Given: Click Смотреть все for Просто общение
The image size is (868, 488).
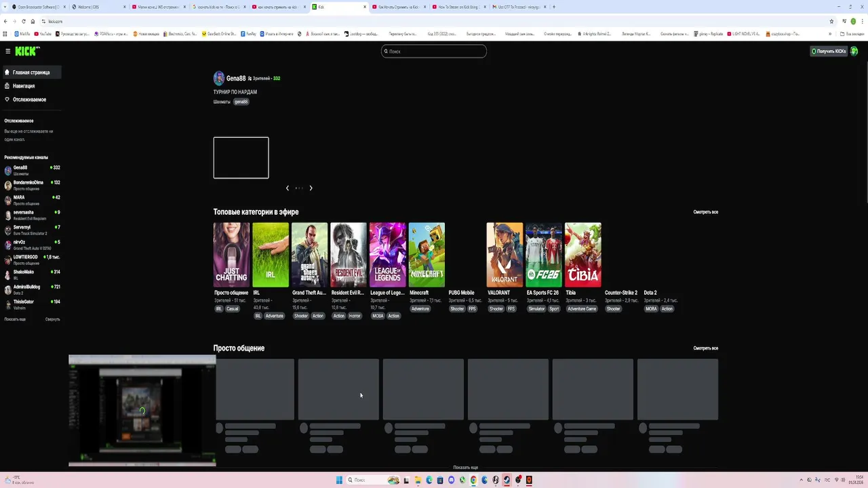Looking at the screenshot, I should pos(705,348).
